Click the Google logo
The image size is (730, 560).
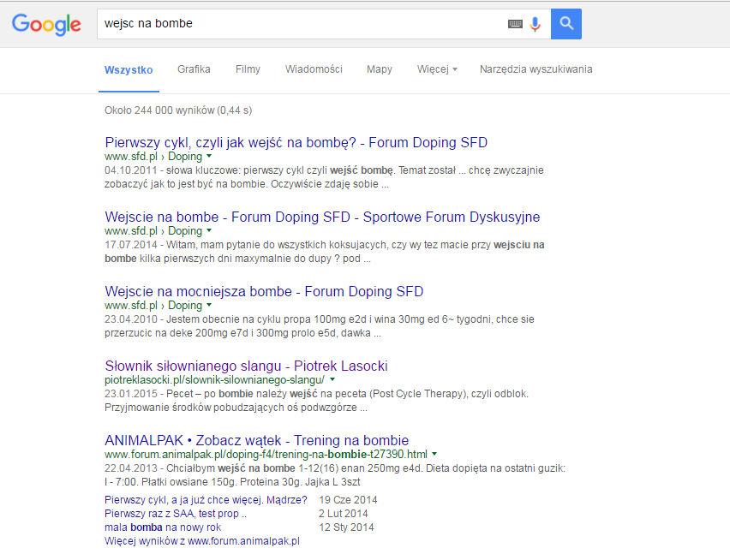[x=46, y=24]
